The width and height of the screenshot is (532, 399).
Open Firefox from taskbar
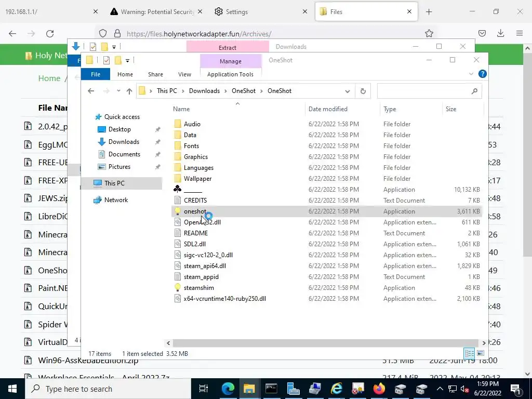click(379, 389)
